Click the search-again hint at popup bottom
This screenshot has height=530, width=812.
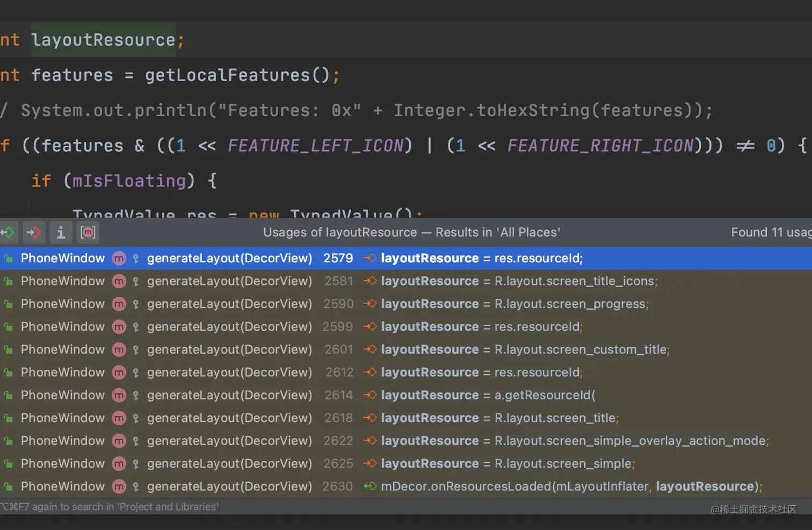click(x=110, y=507)
